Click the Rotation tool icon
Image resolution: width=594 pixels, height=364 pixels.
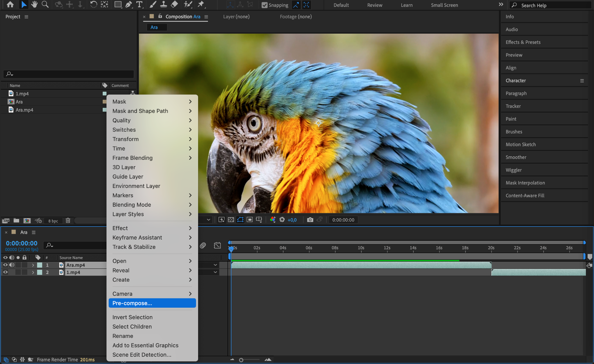(x=93, y=4)
